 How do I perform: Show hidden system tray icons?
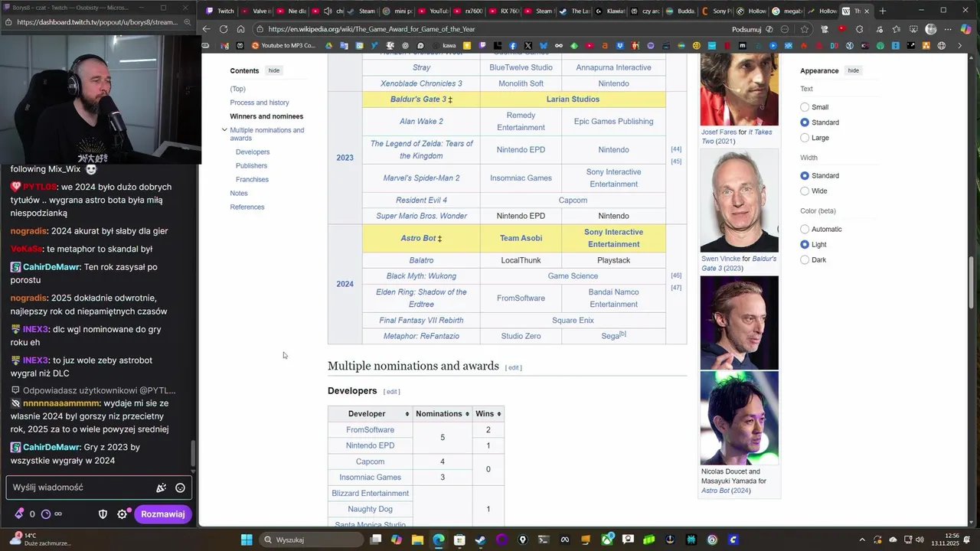pos(862,540)
